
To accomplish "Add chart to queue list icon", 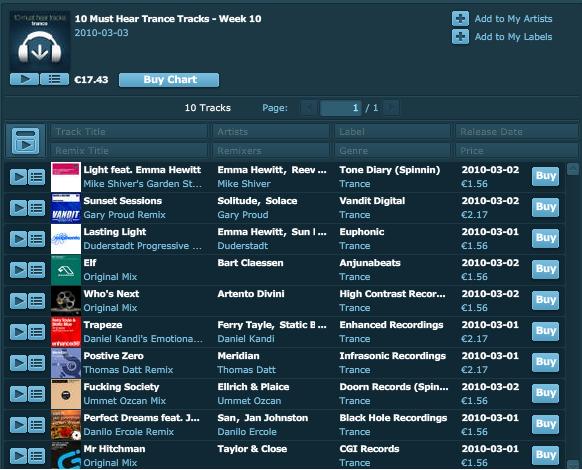I will 54,79.
